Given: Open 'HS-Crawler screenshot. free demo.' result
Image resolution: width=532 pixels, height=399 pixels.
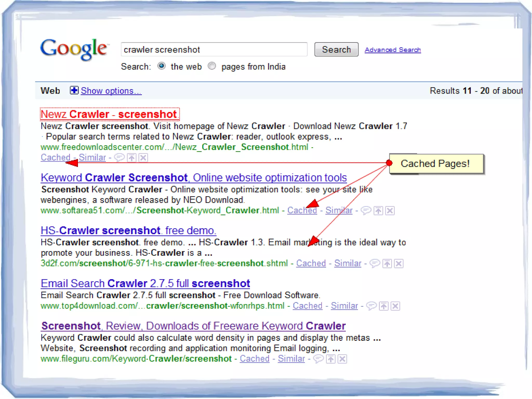Looking at the screenshot, I should (x=128, y=230).
